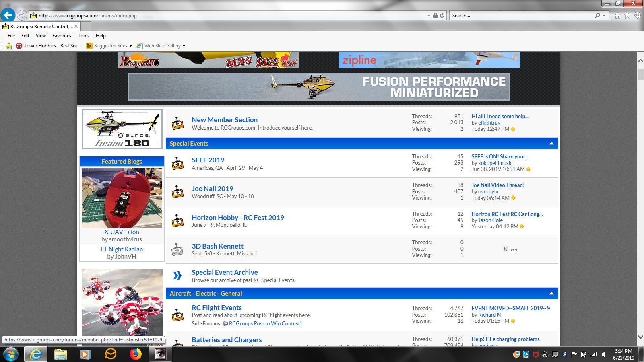Open the X-UAV Talon blog thumbnail
This screenshot has width=644, height=362.
[x=122, y=198]
